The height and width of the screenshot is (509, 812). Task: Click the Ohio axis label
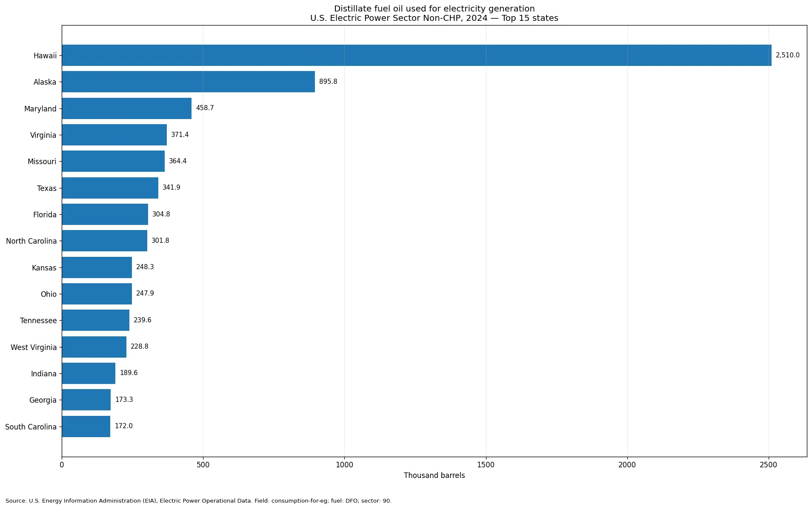point(49,294)
